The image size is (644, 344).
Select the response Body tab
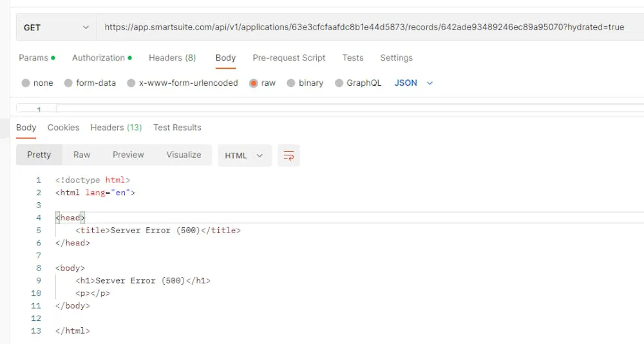pyautogui.click(x=26, y=128)
